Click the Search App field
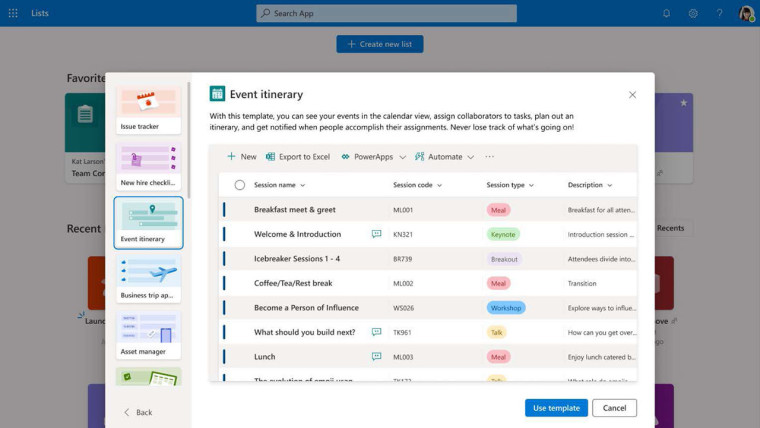Screen dimensions: 760x428 386,13
